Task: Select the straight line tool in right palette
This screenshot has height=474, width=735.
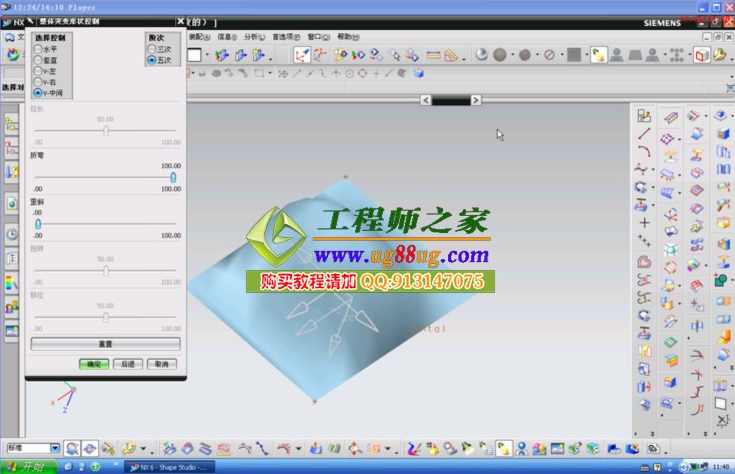Action: point(644,134)
